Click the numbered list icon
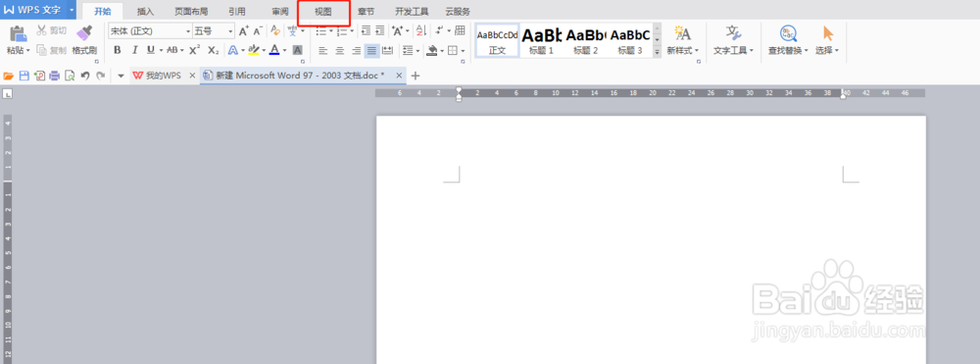Image resolution: width=980 pixels, height=364 pixels. pyautogui.click(x=341, y=30)
